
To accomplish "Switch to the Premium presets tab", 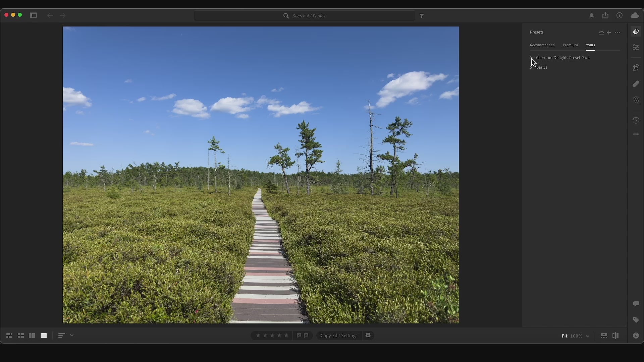I will coord(570,45).
